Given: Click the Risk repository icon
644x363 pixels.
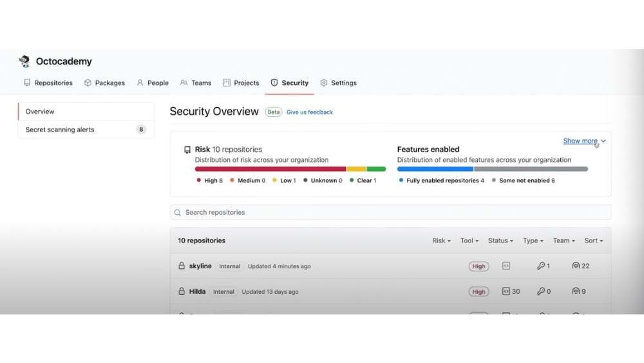Looking at the screenshot, I should (187, 150).
